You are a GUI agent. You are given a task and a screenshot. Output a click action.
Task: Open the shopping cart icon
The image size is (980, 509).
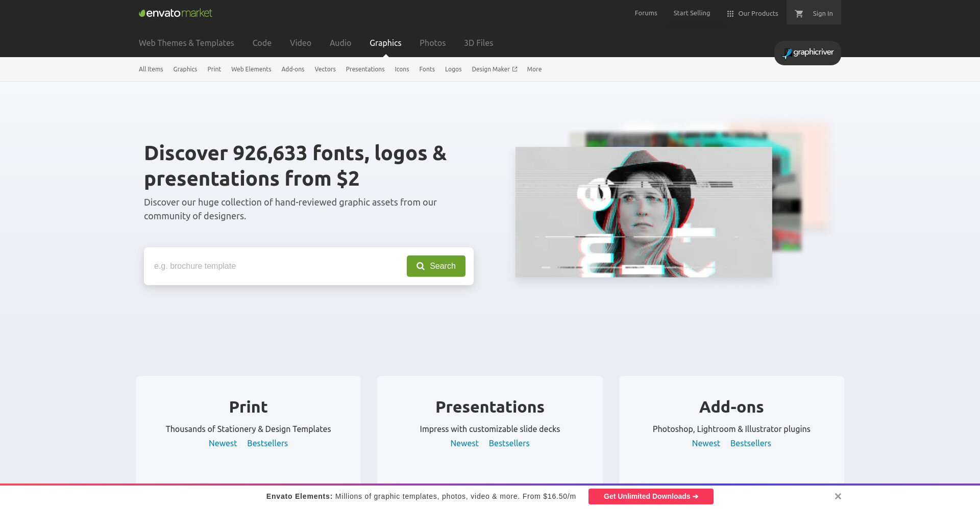pyautogui.click(x=799, y=14)
